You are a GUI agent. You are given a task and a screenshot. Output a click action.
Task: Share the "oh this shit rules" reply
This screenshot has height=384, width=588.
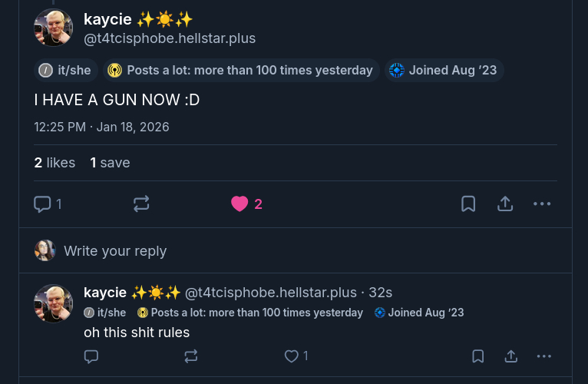tap(510, 356)
